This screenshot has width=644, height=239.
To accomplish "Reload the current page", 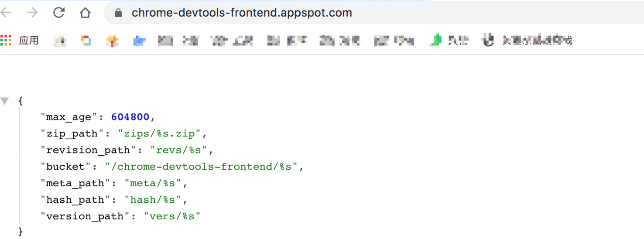I will tap(59, 13).
